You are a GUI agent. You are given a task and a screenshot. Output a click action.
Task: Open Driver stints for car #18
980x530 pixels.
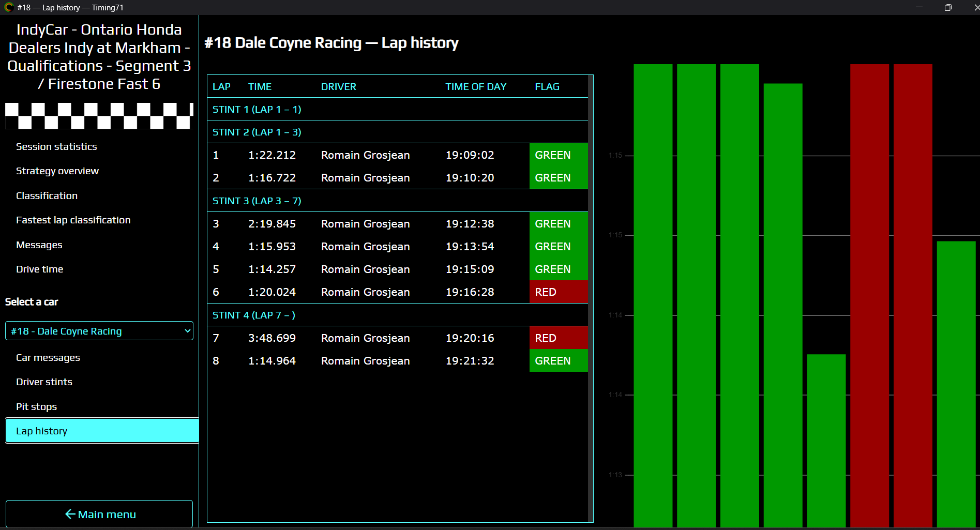point(44,382)
